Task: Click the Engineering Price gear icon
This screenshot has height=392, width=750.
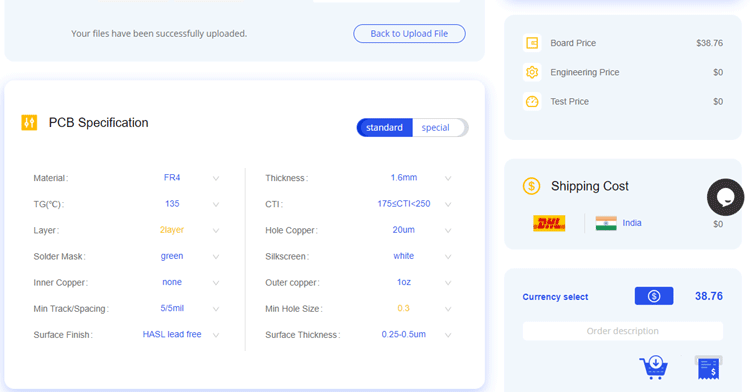Action: click(532, 72)
